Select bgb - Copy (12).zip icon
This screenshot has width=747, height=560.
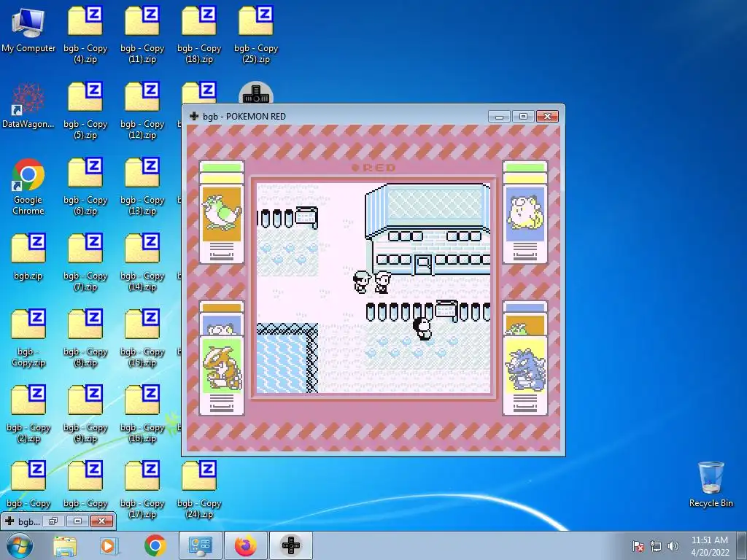pos(142,111)
